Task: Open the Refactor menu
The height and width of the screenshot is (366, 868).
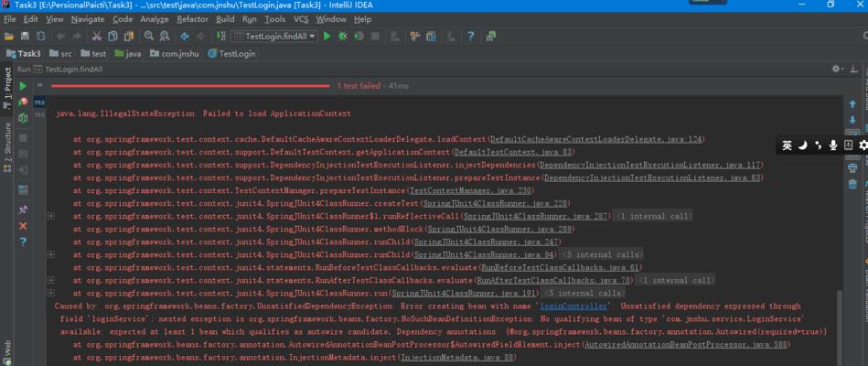Action: point(193,19)
